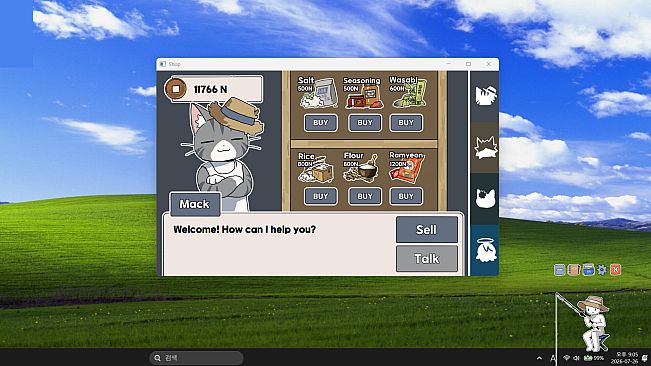Screen dimensions: 651x366
Task: Open the notification center icon
Action: 644,358
